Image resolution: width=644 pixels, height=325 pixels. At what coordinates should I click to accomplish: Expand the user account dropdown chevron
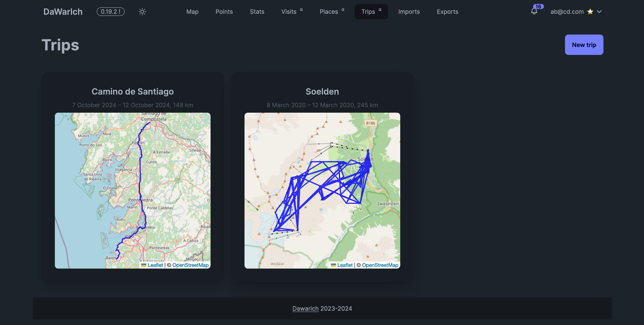599,12
